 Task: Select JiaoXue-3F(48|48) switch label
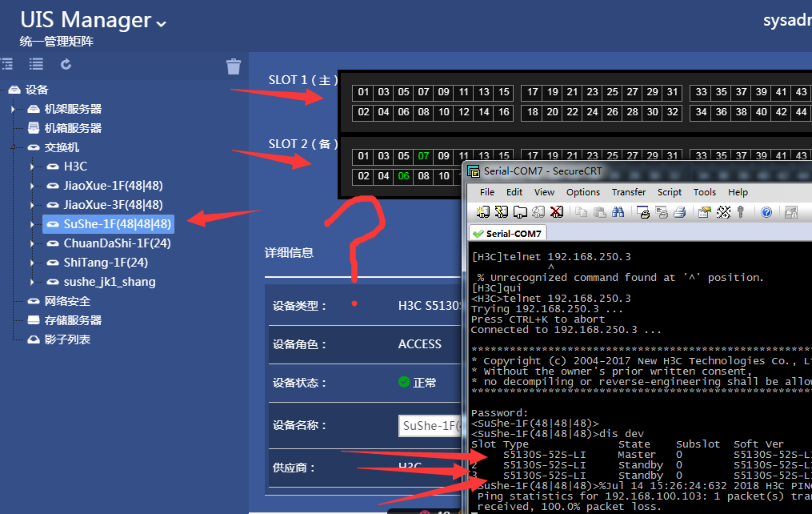click(113, 205)
